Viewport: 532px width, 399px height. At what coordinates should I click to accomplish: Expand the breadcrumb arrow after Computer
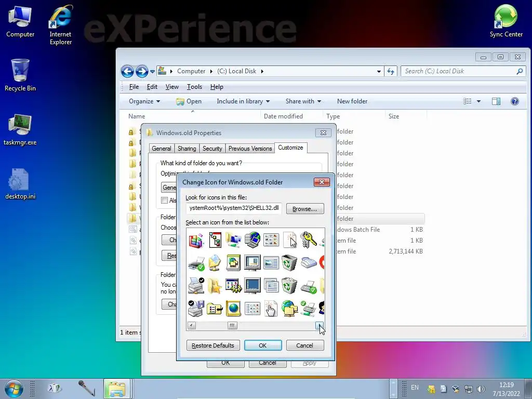[x=211, y=71]
